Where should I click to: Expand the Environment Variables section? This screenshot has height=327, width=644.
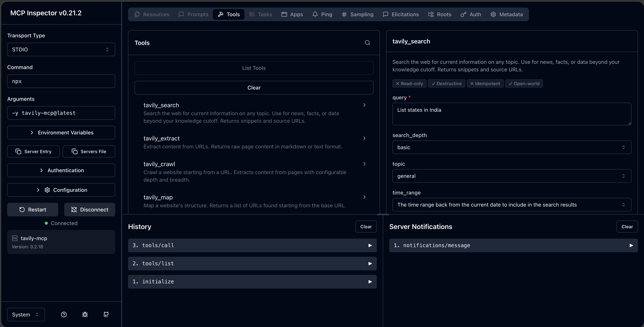(61, 133)
